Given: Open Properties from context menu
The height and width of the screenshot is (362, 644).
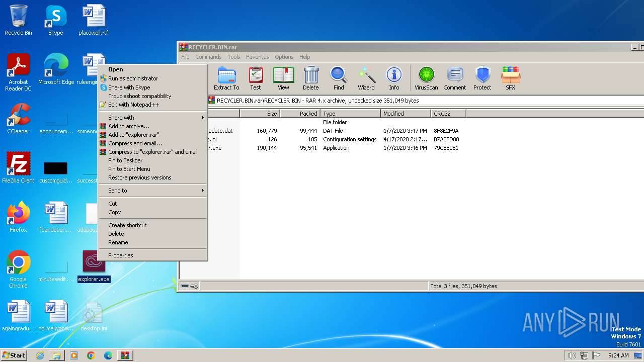Looking at the screenshot, I should pos(152,255).
